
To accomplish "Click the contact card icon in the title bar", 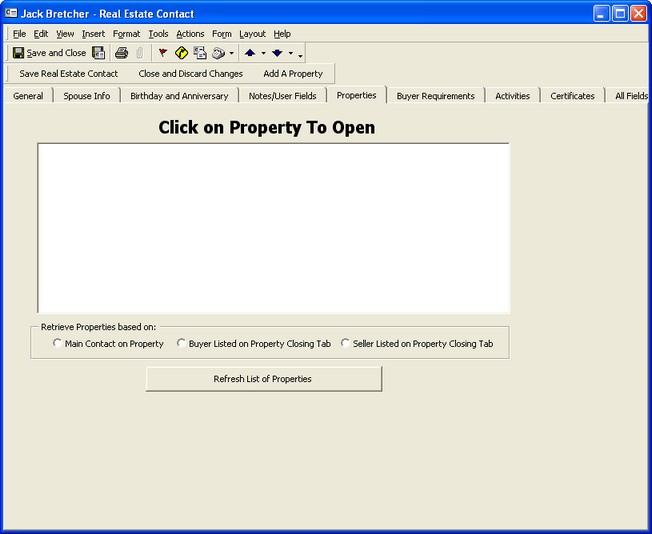I will 11,13.
